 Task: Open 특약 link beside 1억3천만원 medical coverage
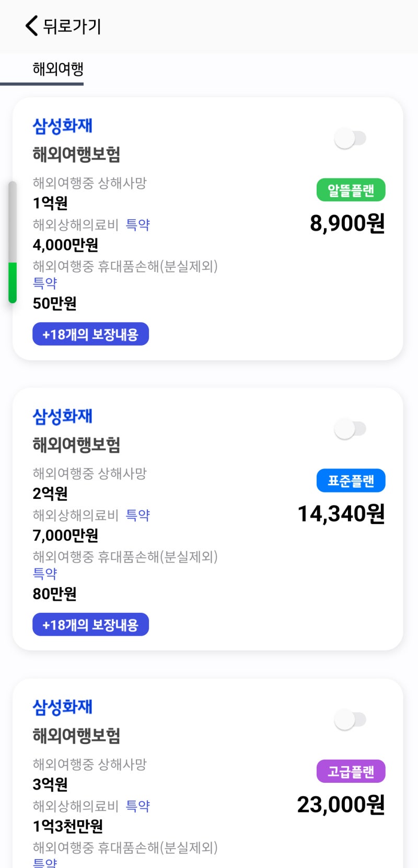pyautogui.click(x=138, y=806)
